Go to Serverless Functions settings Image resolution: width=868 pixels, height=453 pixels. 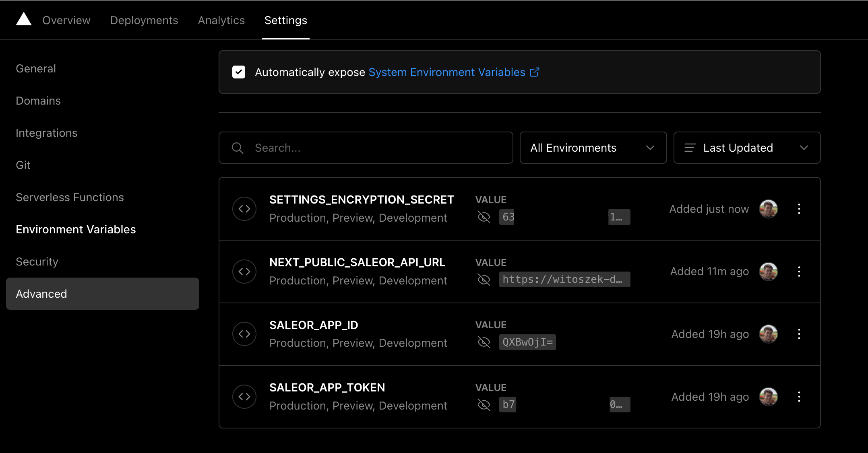click(x=70, y=197)
